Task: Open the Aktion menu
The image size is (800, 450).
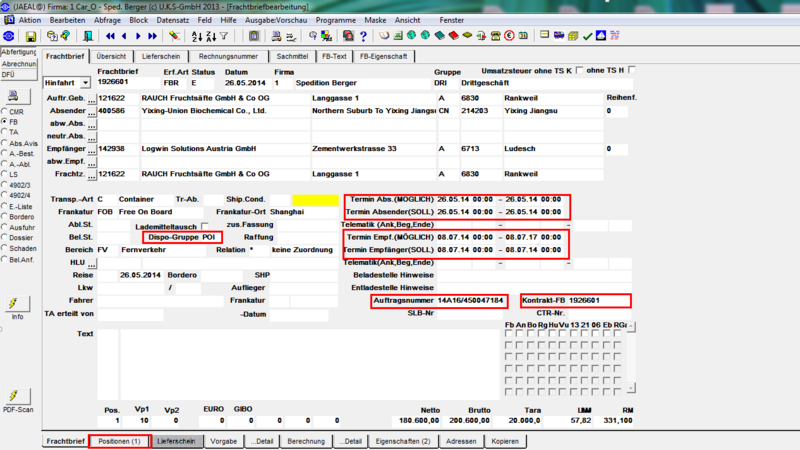Action: (x=30, y=20)
